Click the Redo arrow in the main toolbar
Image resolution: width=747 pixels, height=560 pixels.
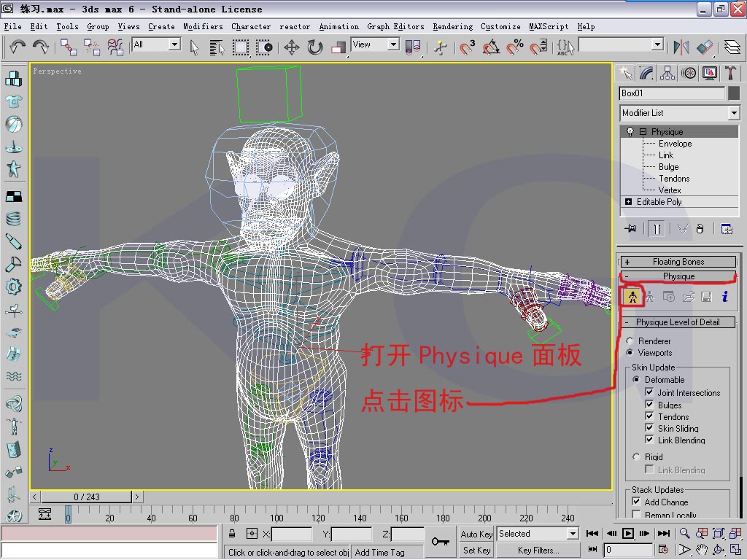coord(41,47)
